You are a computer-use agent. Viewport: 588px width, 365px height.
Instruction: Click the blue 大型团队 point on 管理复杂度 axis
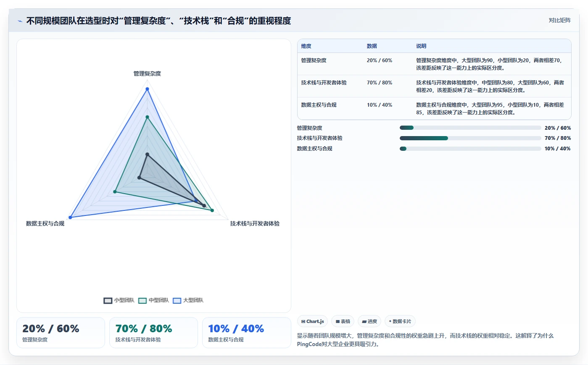click(147, 89)
